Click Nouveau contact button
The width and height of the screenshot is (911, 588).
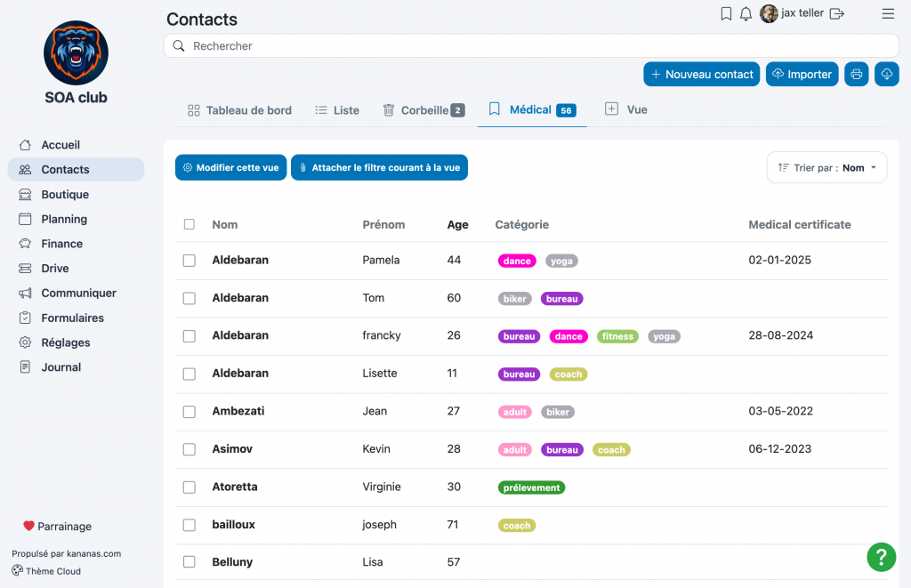[701, 74]
